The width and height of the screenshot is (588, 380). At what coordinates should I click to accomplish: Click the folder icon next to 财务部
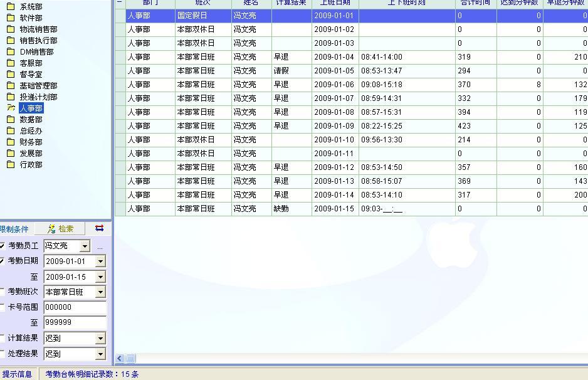(11, 142)
